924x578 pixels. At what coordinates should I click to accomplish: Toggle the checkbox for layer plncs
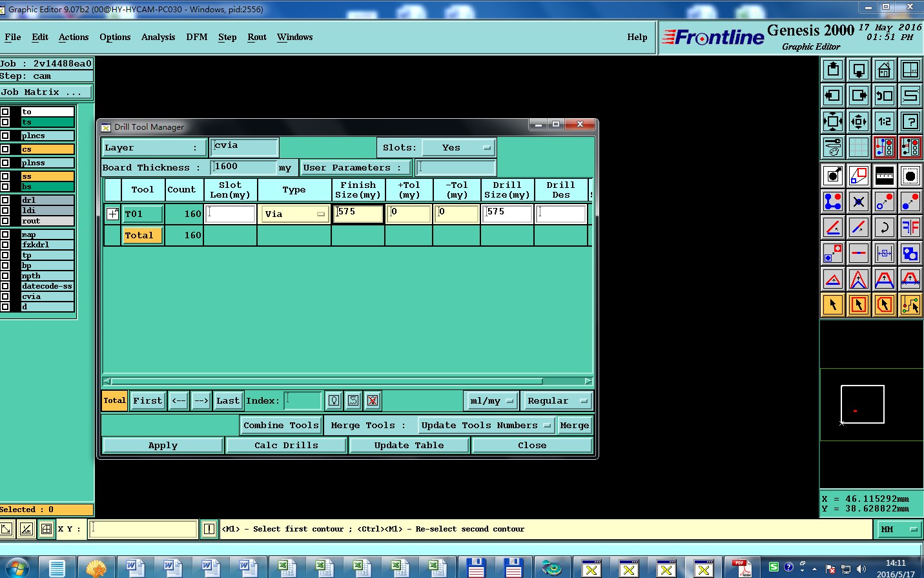5,136
